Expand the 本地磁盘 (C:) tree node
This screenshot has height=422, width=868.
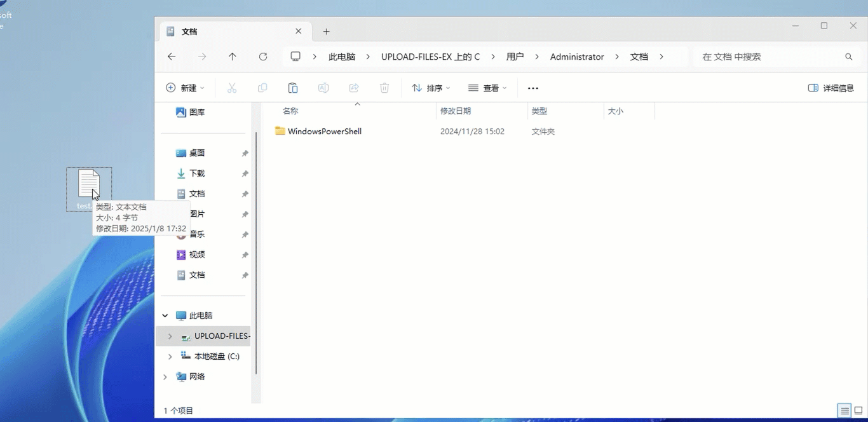[x=170, y=357]
